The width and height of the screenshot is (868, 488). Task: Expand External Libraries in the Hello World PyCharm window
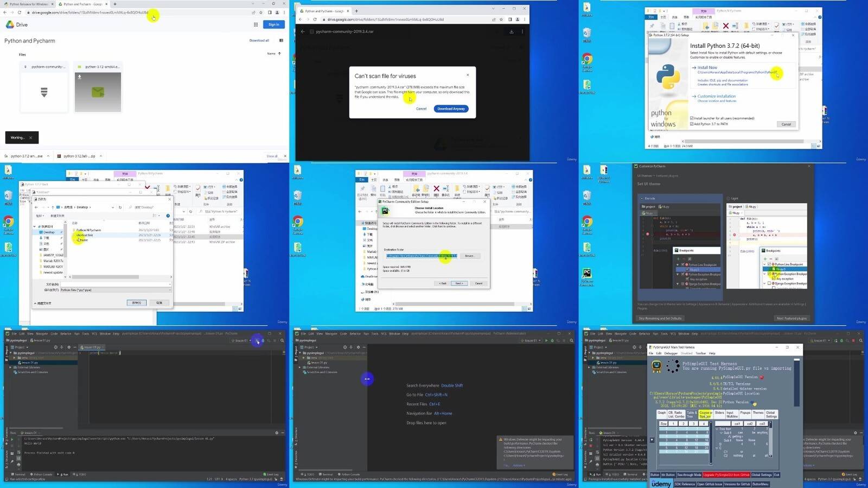10,367
